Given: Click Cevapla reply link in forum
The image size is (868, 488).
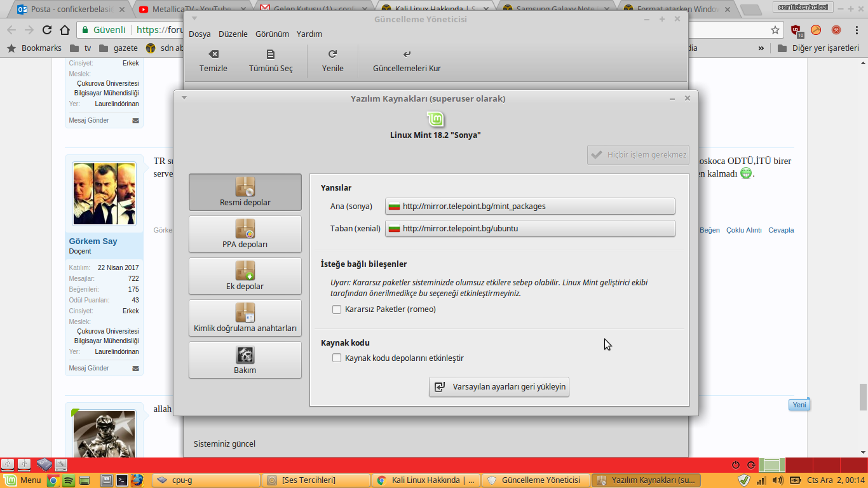Looking at the screenshot, I should (781, 230).
